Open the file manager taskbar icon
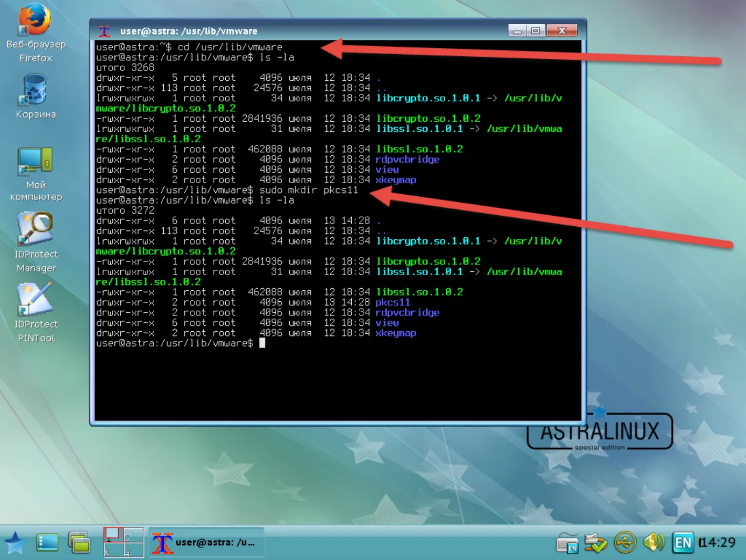The height and width of the screenshot is (560, 746). click(x=80, y=543)
